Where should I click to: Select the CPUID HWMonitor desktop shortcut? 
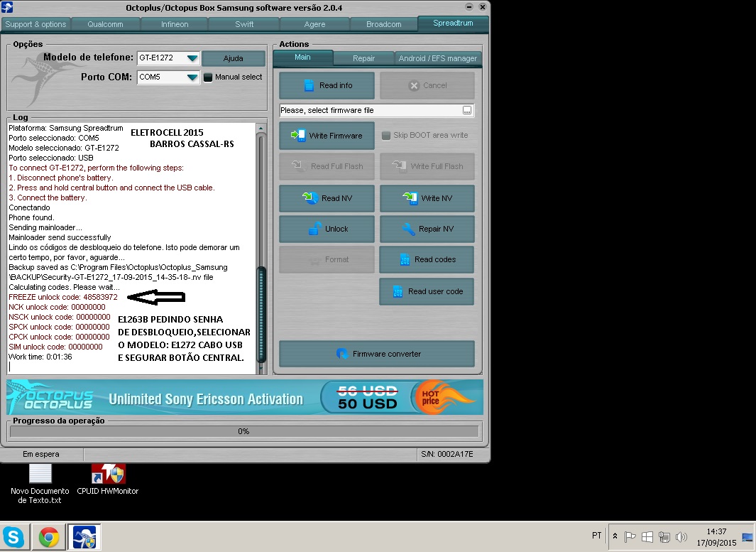[x=107, y=480]
